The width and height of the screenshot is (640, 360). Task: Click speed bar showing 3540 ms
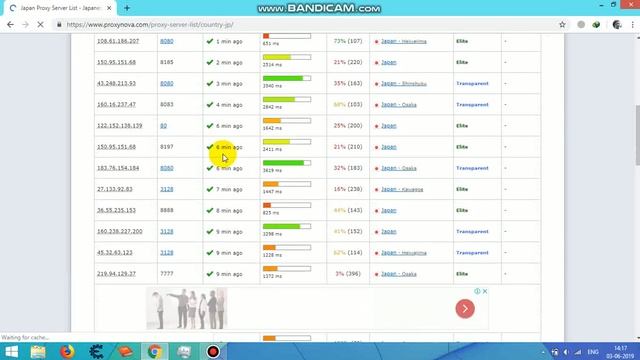tap(287, 78)
